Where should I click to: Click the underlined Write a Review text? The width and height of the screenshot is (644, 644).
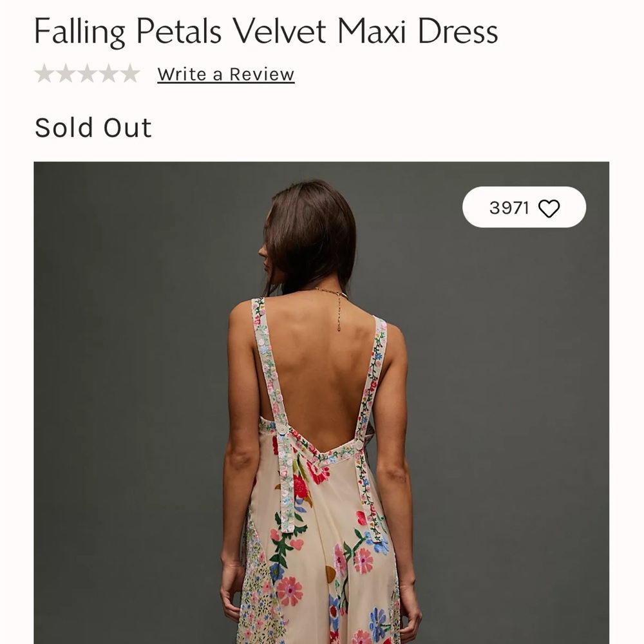pos(224,73)
